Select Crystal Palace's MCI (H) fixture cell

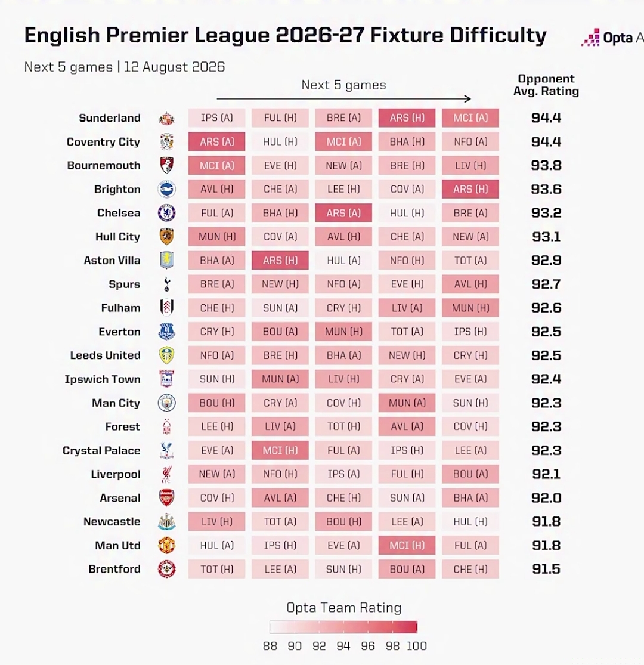click(x=280, y=450)
